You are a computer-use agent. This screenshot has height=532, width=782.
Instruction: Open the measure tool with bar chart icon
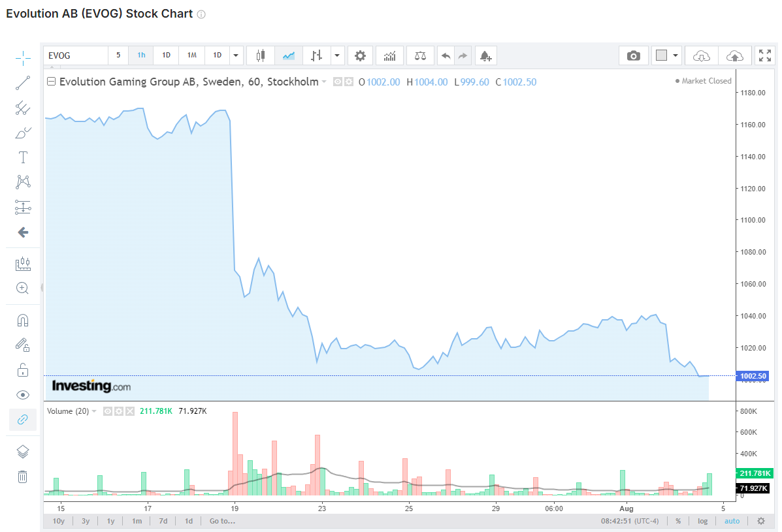coord(23,264)
